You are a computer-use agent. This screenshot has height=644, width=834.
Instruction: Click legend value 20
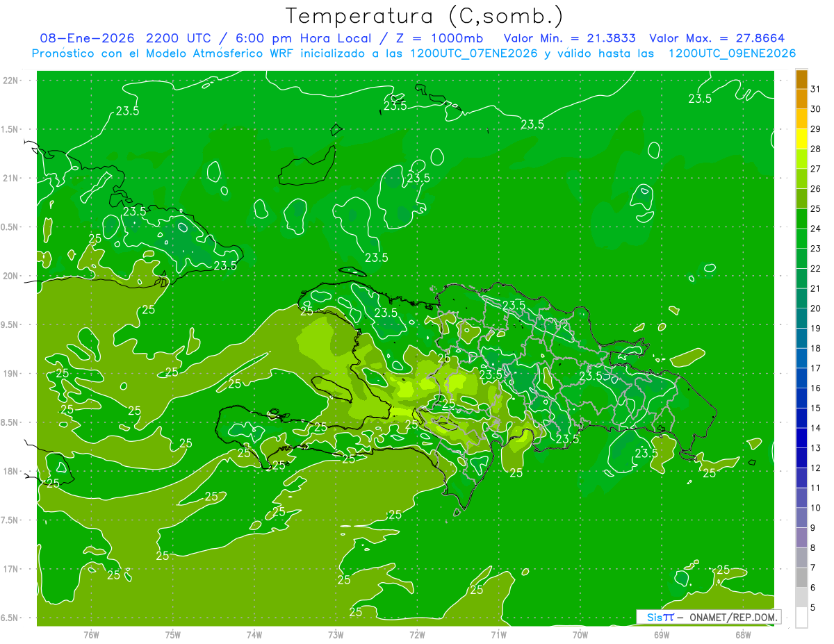pos(816,308)
